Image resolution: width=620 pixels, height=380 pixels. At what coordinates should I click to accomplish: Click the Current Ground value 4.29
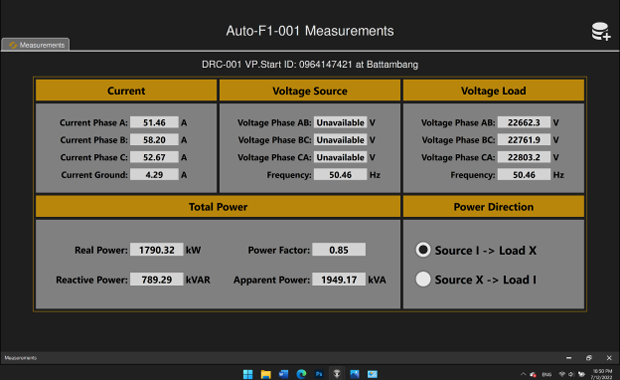click(154, 174)
